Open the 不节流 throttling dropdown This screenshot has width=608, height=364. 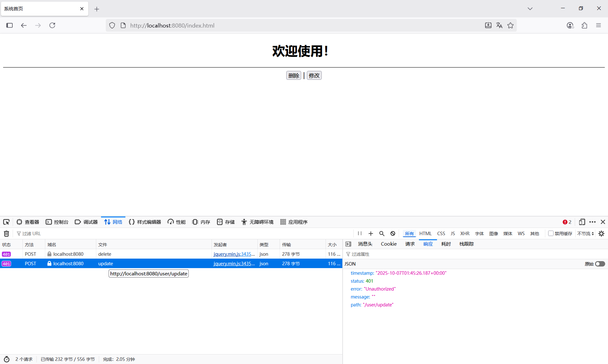(585, 233)
